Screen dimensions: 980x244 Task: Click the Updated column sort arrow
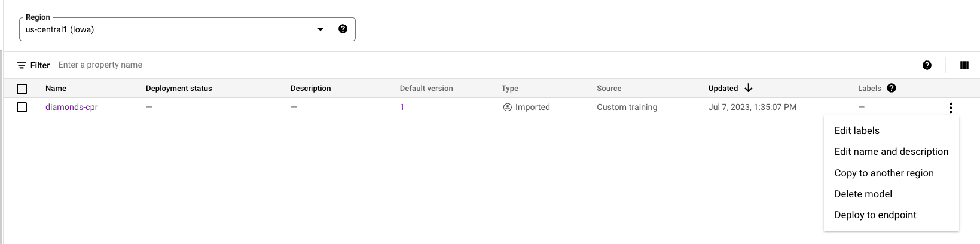(748, 88)
